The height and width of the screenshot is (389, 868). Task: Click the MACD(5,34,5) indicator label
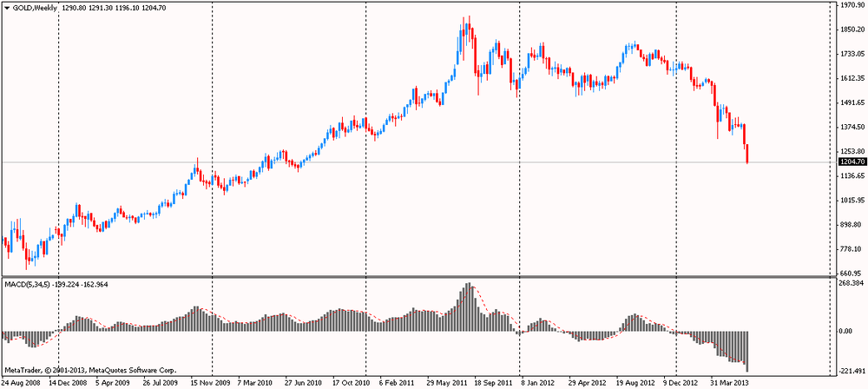coord(27,284)
